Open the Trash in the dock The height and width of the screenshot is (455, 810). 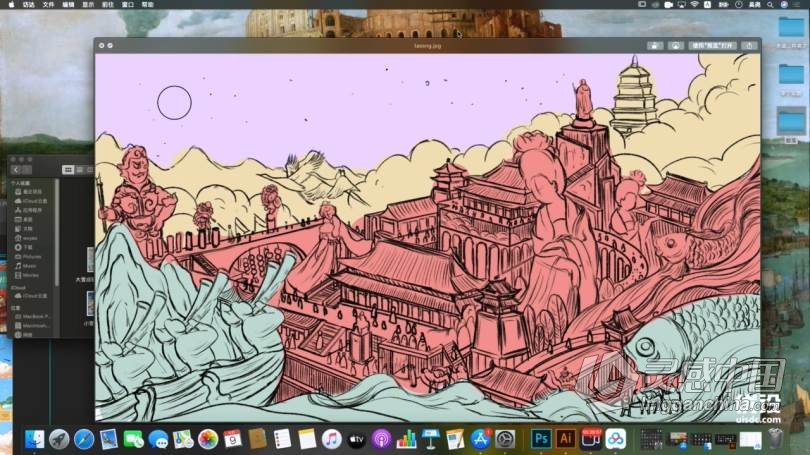[775, 438]
